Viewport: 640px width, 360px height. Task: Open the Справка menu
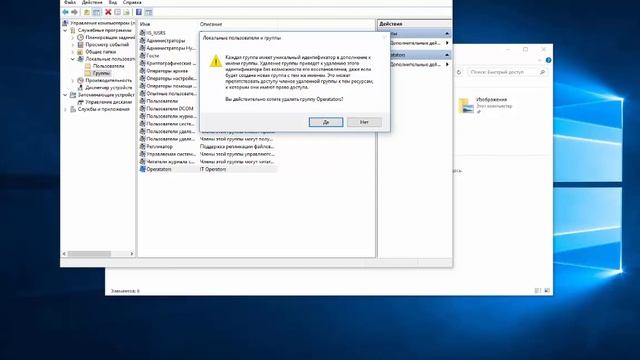point(132,2)
